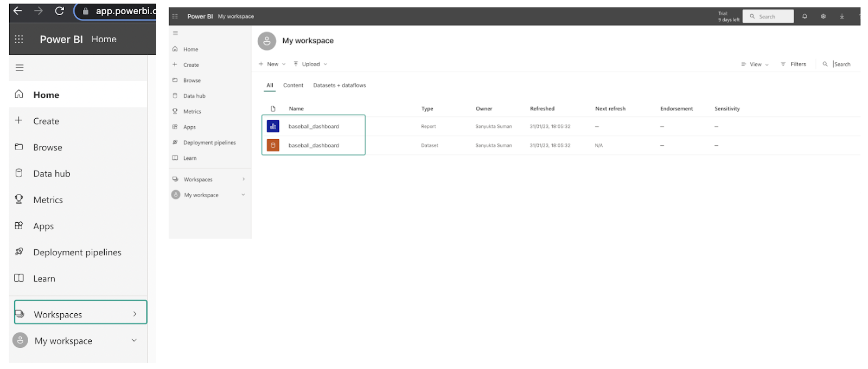
Task: Click the Search box in the dark header bar
Action: pyautogui.click(x=768, y=16)
